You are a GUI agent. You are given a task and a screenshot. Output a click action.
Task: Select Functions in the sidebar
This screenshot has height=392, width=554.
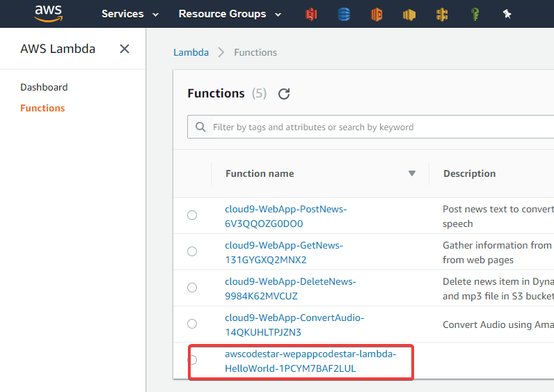pos(42,108)
